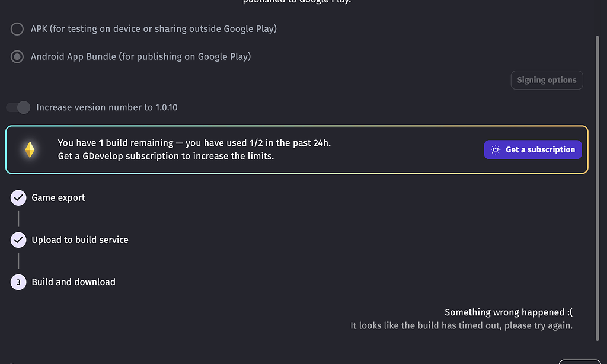
Task: Select the Android App Bundle radio button
Action: click(x=17, y=56)
